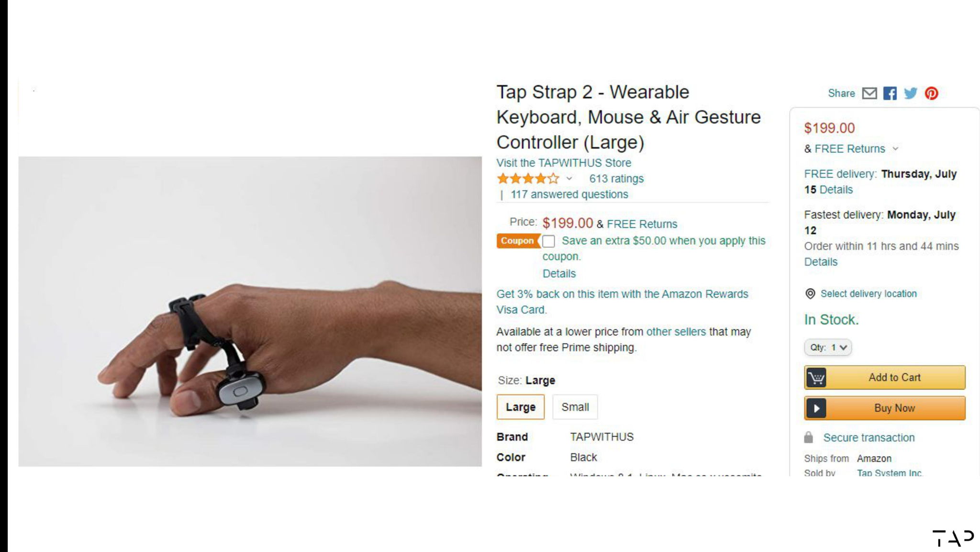The image size is (980, 552).
Task: Click the star rating icons
Action: point(528,179)
